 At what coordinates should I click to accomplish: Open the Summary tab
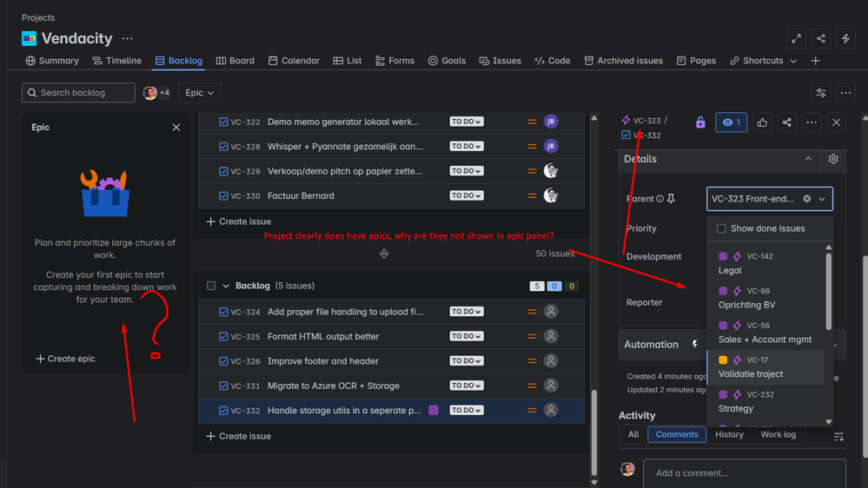(52, 61)
